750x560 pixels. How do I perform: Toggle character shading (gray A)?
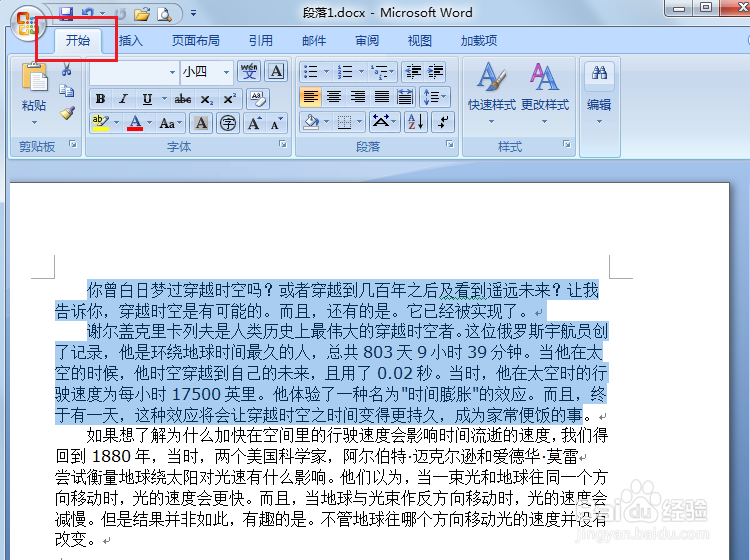click(x=201, y=123)
